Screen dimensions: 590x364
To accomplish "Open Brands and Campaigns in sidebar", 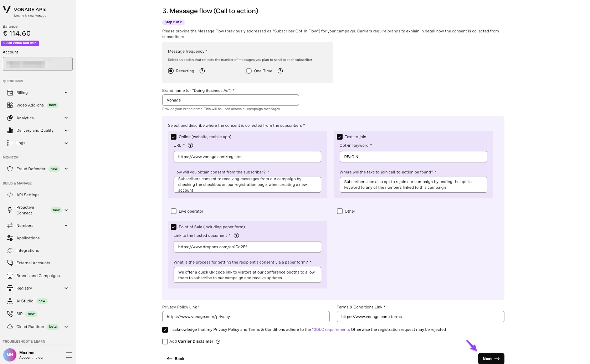I will (38, 276).
